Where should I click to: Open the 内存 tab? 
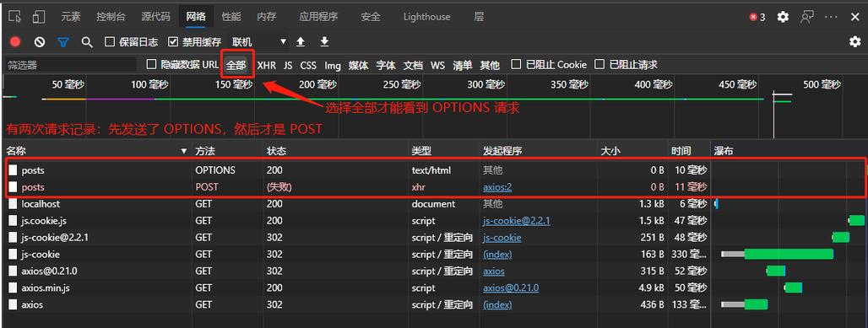pos(267,17)
